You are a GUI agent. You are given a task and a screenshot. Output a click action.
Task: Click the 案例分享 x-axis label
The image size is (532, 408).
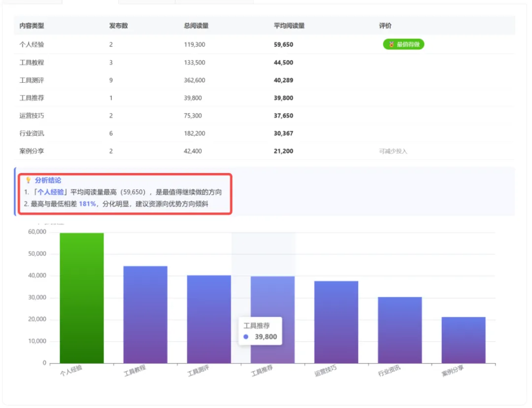(x=453, y=371)
